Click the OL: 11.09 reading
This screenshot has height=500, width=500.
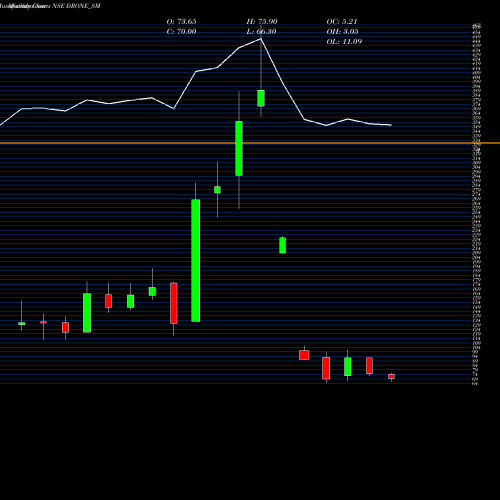tap(344, 41)
